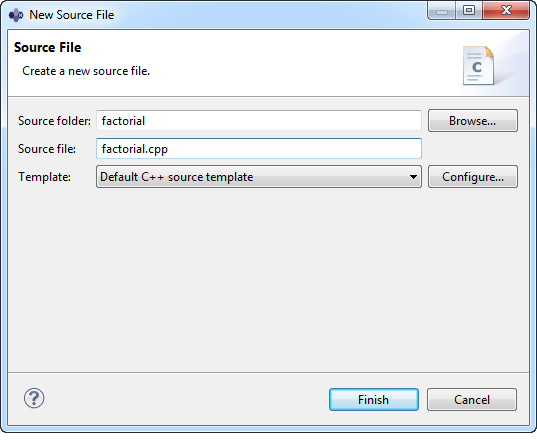Focus the Source folder field containing factorial
Image resolution: width=537 pixels, height=446 pixels.
[259, 121]
